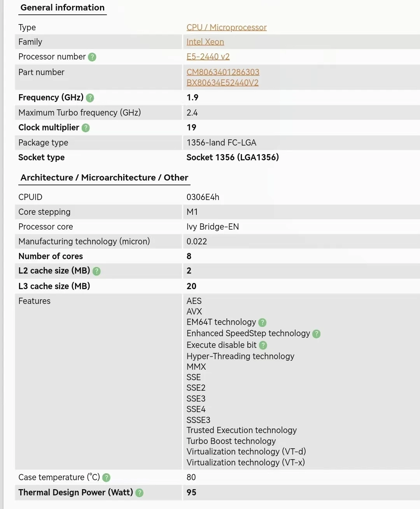Open help for Execute disable bit

coord(263,346)
